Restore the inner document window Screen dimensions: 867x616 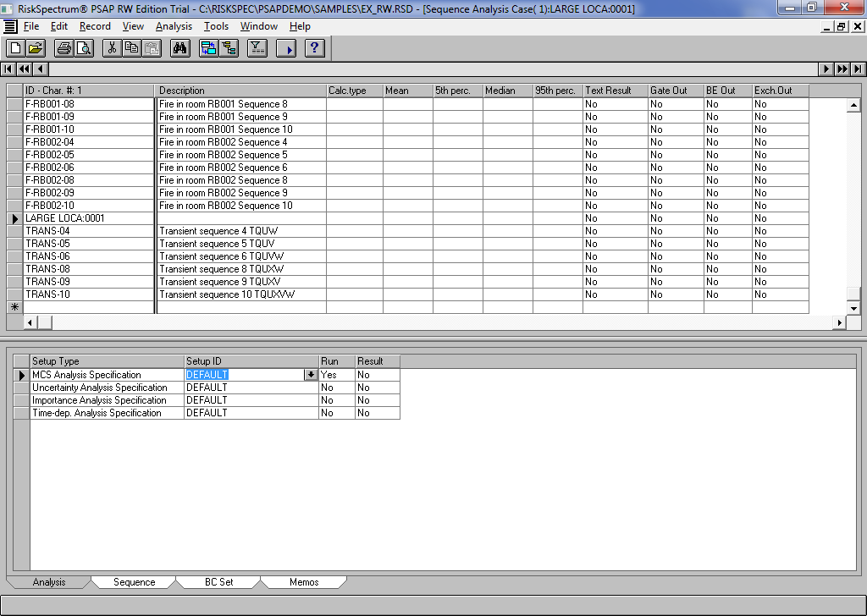pyautogui.click(x=842, y=26)
